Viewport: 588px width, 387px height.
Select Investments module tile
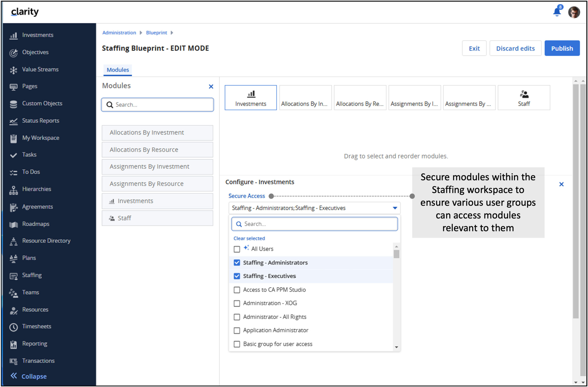tap(251, 98)
